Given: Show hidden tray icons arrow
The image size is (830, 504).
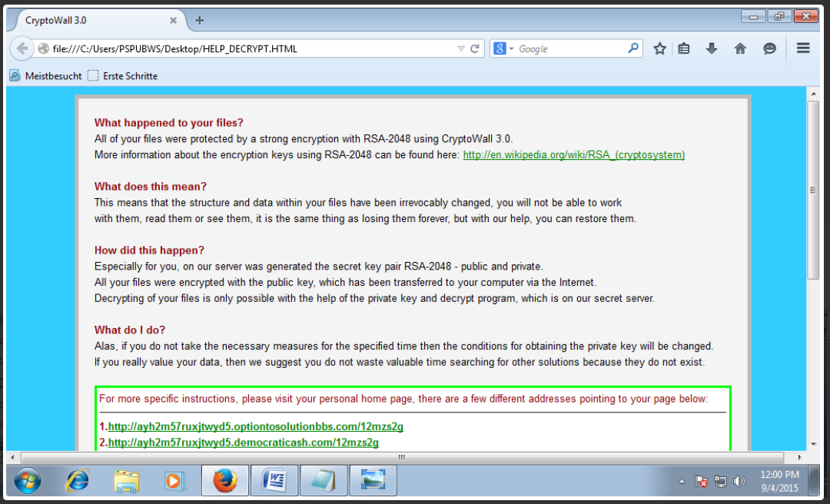Looking at the screenshot, I should [682, 481].
